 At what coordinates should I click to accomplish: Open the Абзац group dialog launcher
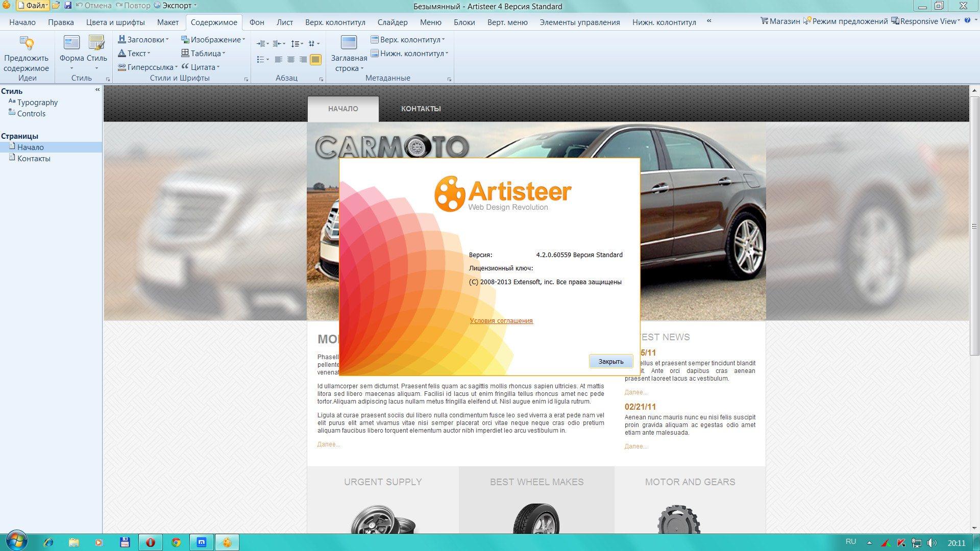(x=321, y=80)
